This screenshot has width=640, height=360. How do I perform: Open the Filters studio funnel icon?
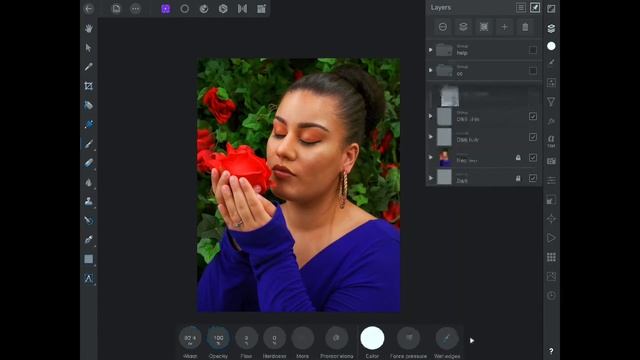[551, 102]
